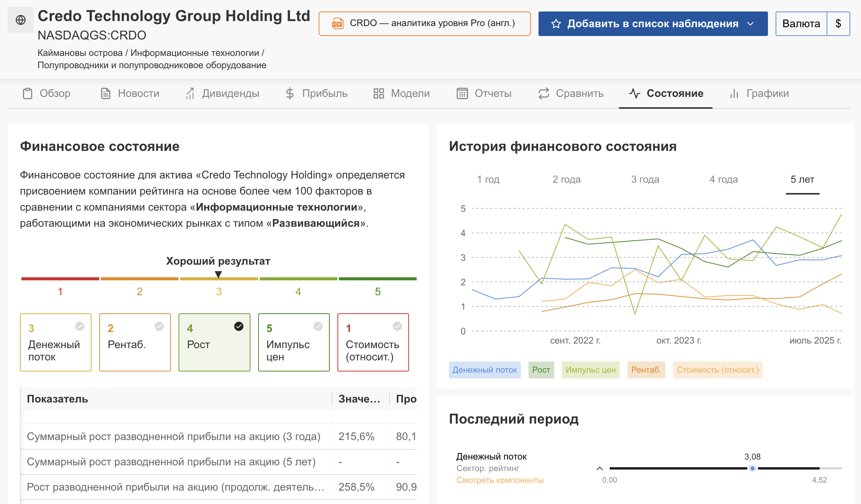Select the 3 года history range

pyautogui.click(x=645, y=179)
